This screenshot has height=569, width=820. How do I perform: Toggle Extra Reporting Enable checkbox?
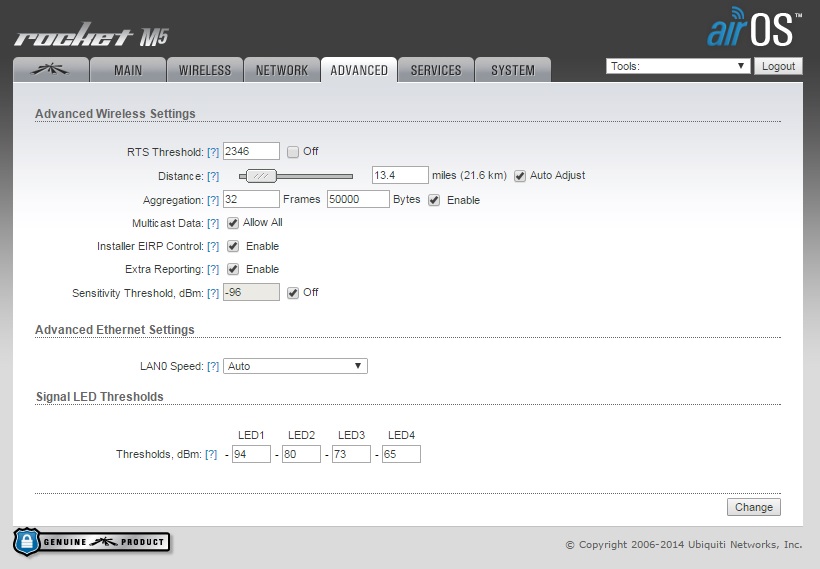tap(233, 269)
